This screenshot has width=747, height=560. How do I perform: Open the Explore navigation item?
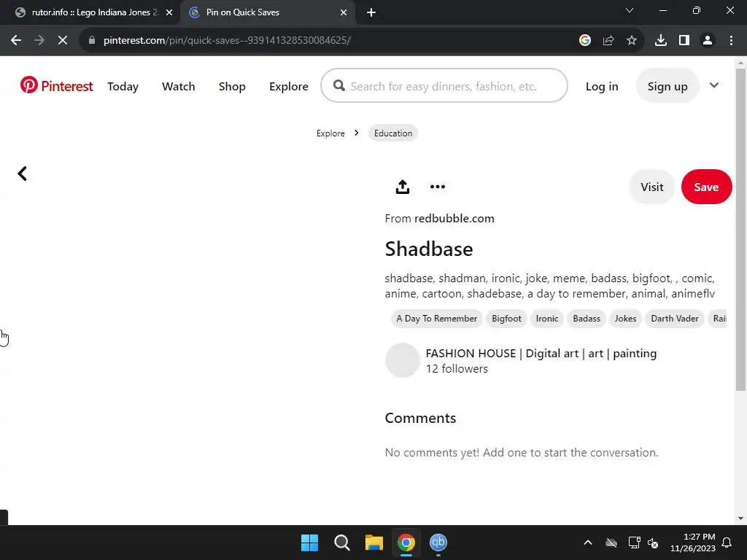[x=289, y=86]
